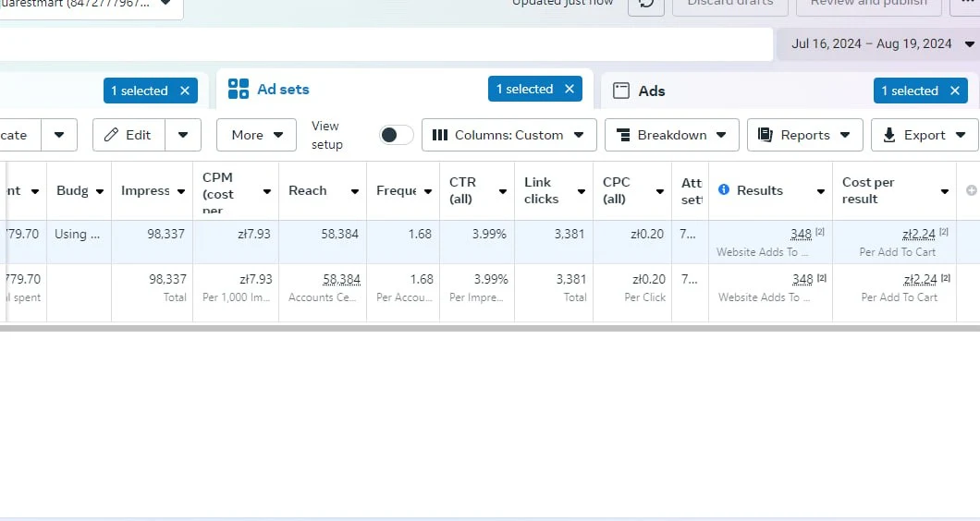Click the totals row 348 results value
Image resolution: width=980 pixels, height=521 pixels.
coord(802,279)
